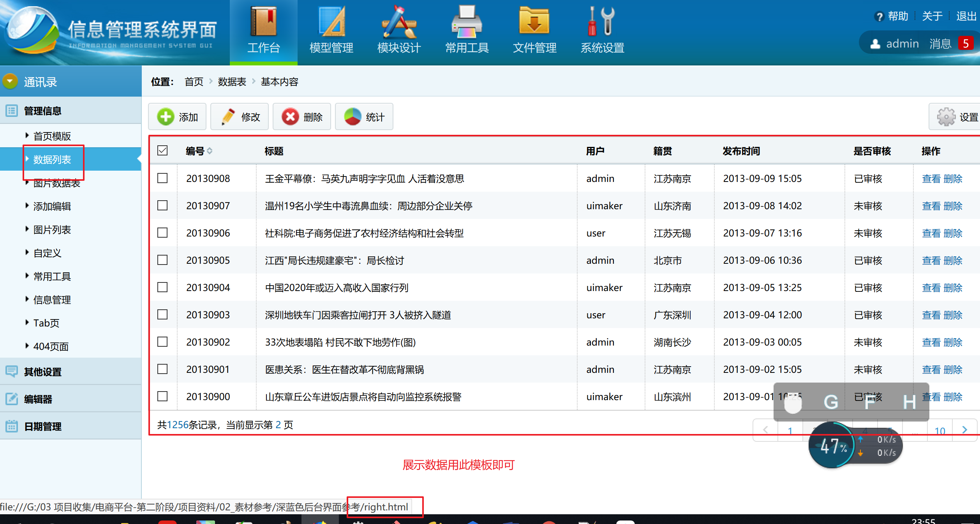Open the 常用工具 printer icon
This screenshot has height=524, width=980.
467,23
